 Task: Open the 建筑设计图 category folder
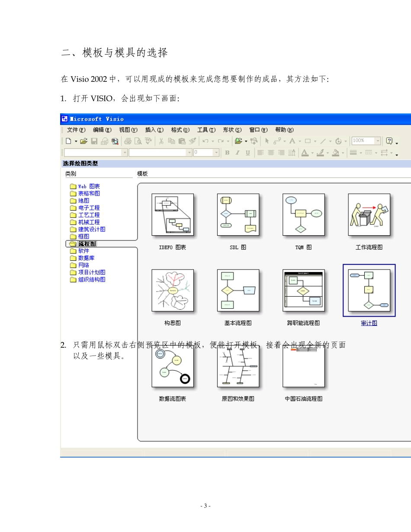pos(88,229)
